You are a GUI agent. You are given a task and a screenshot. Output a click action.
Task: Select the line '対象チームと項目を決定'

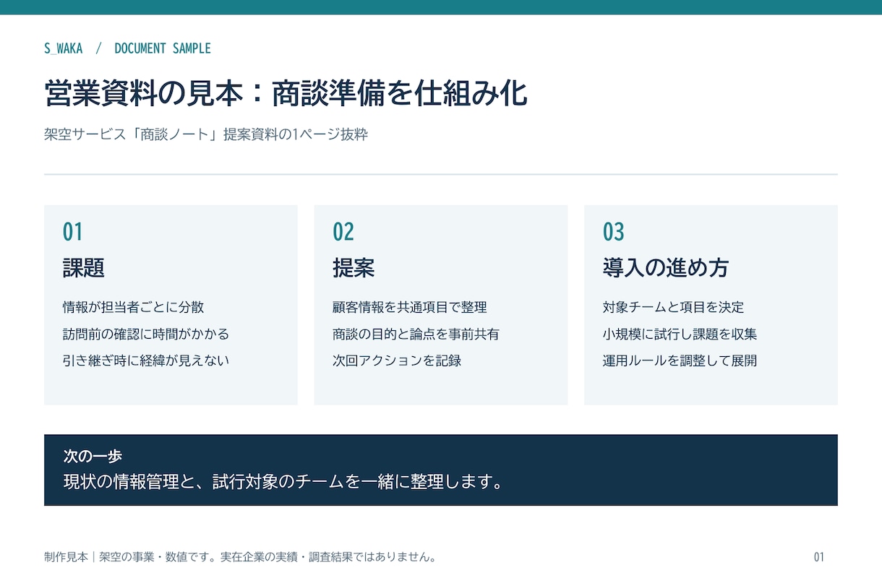[673, 307]
